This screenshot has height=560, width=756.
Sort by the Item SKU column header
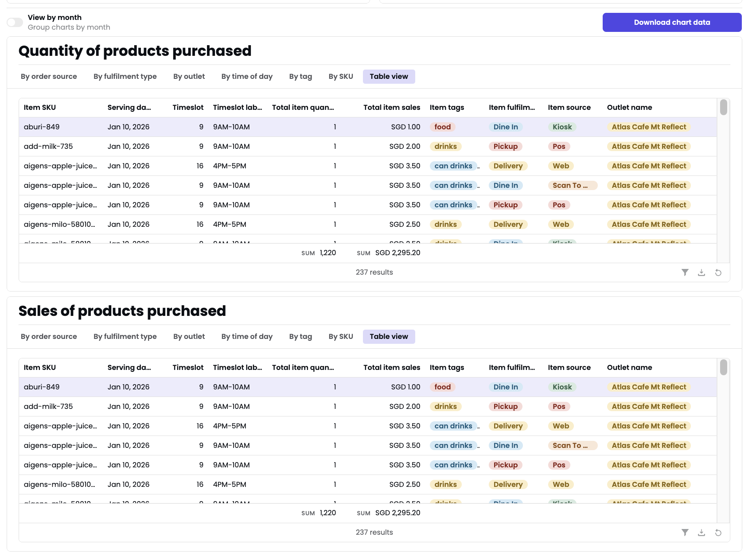tap(40, 107)
